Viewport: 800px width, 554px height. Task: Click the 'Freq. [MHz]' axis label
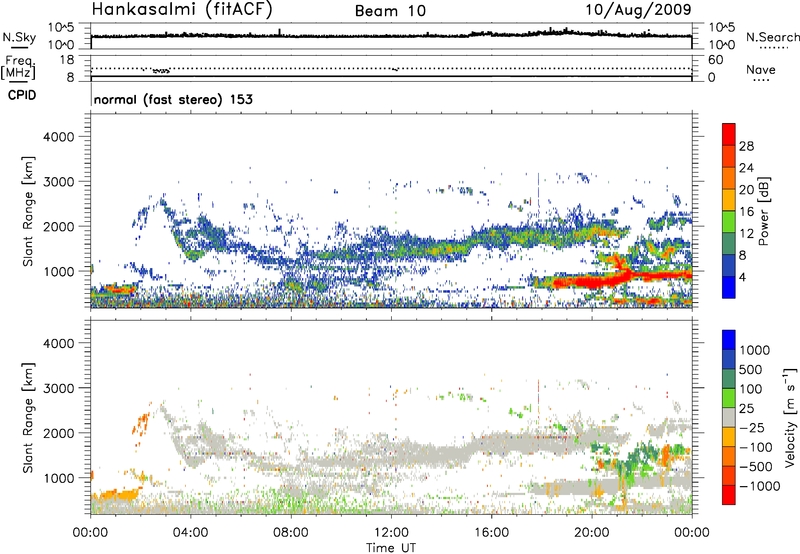[19, 67]
